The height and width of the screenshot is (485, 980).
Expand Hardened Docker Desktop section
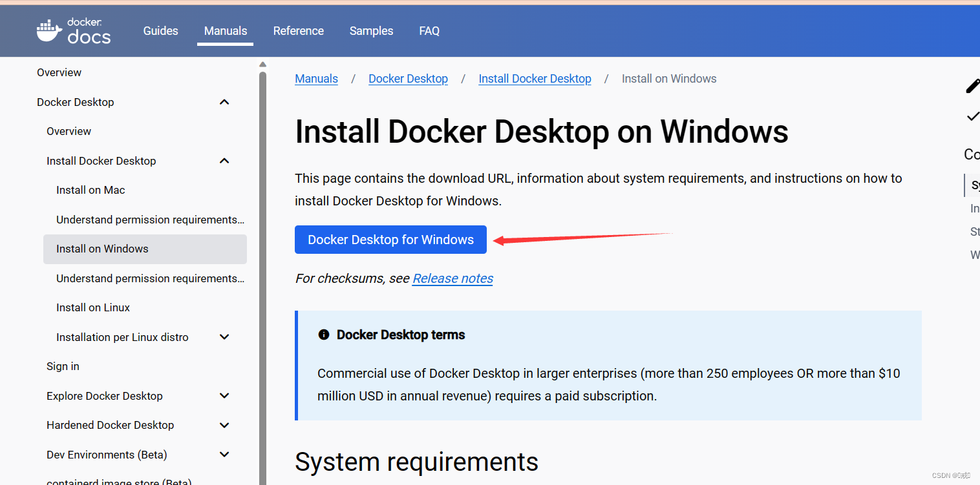click(224, 425)
